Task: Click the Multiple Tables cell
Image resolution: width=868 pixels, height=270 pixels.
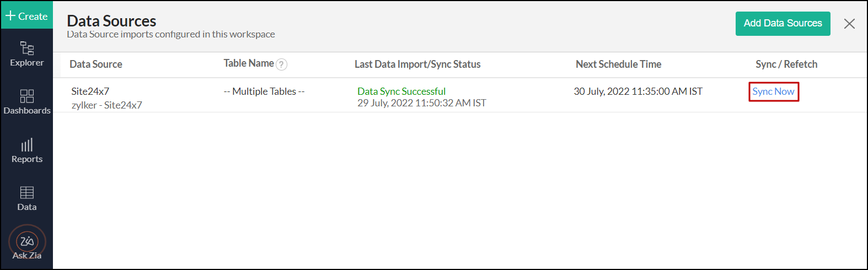Action: click(264, 91)
